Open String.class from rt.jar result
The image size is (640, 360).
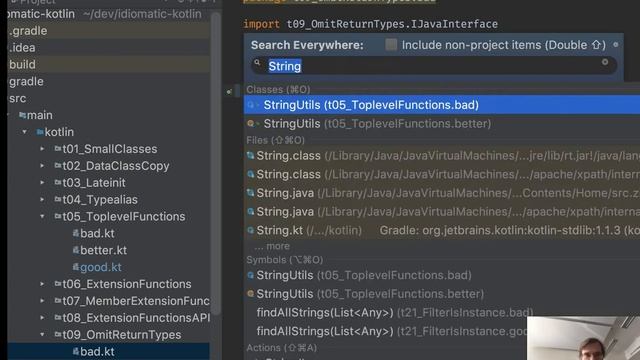click(442, 156)
